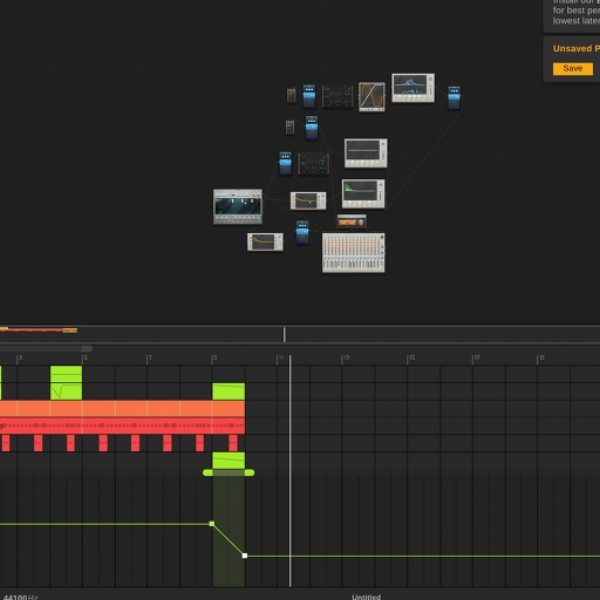Click the green automation point starting the ramp
The image size is (600, 600).
pyautogui.click(x=212, y=523)
